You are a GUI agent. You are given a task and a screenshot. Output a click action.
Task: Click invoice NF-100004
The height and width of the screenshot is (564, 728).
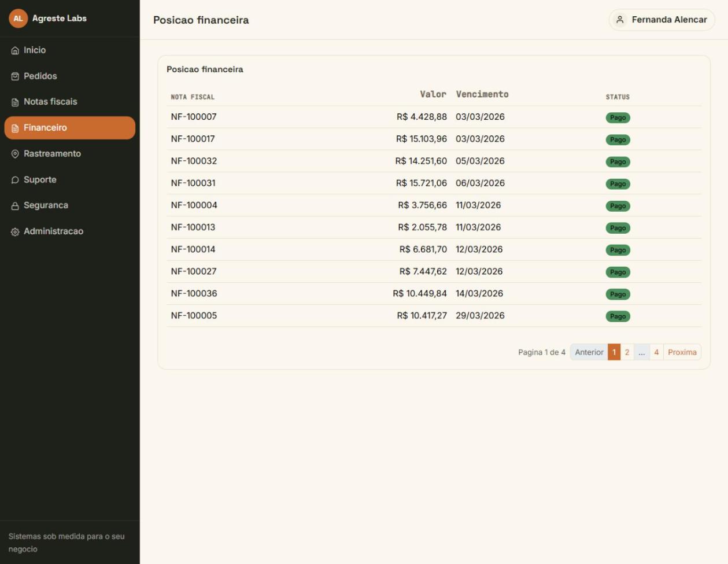click(194, 205)
